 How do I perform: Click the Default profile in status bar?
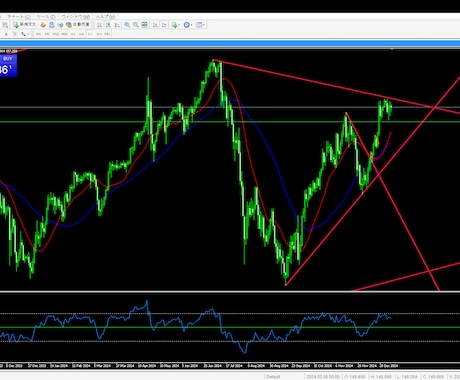[x=273, y=377]
